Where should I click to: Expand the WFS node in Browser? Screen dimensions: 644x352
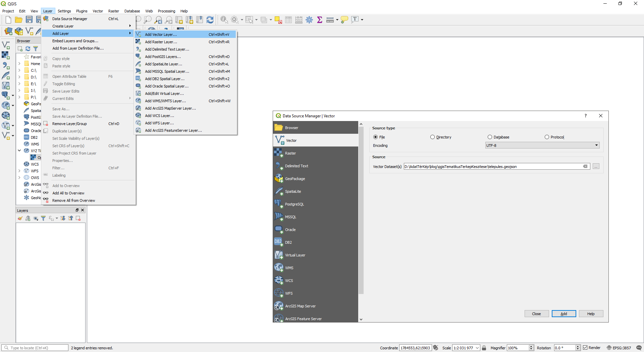(x=19, y=171)
